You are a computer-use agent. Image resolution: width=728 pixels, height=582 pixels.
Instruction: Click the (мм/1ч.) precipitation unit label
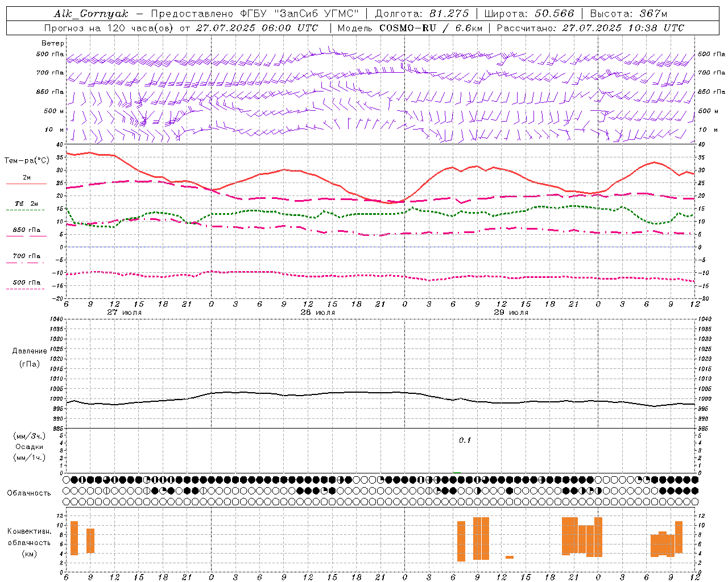point(30,458)
